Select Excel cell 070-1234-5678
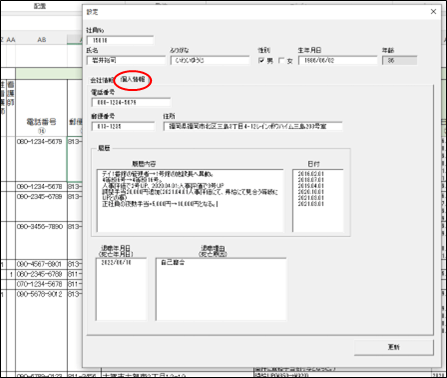The width and height of the screenshot is (447, 378). tap(41, 284)
